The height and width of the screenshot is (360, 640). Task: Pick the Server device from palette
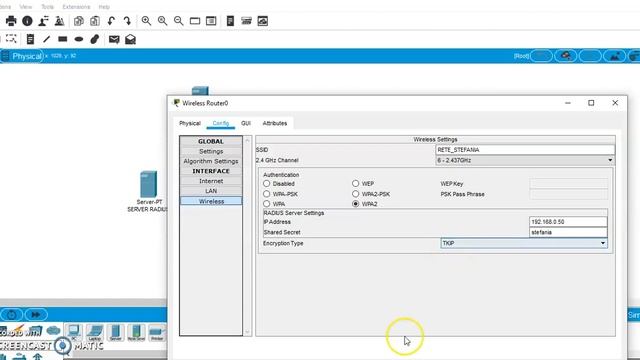point(116,332)
